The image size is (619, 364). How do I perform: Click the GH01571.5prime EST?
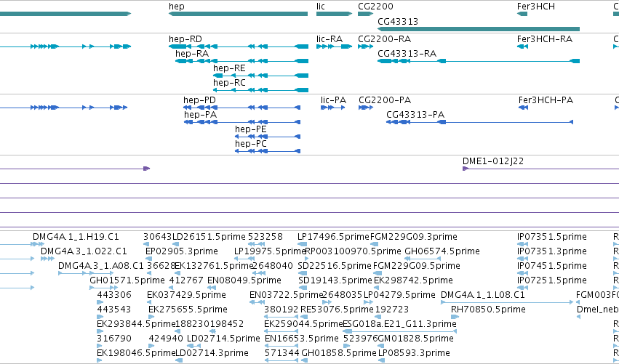104,288
